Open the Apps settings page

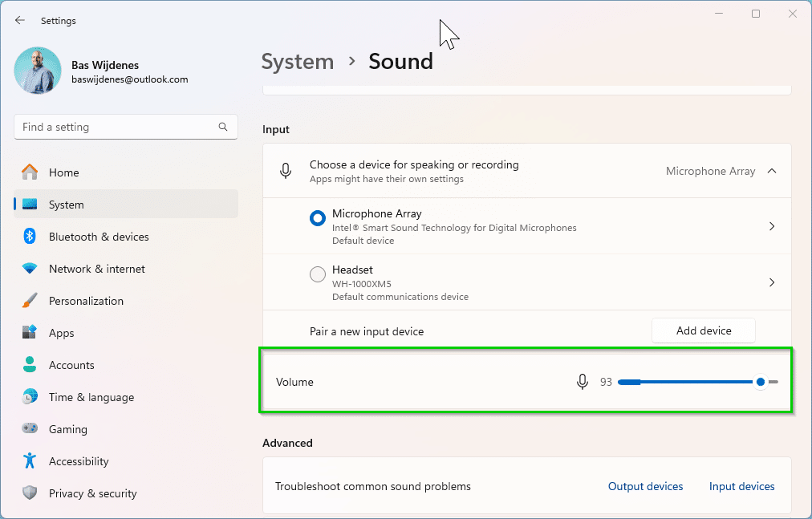point(62,333)
